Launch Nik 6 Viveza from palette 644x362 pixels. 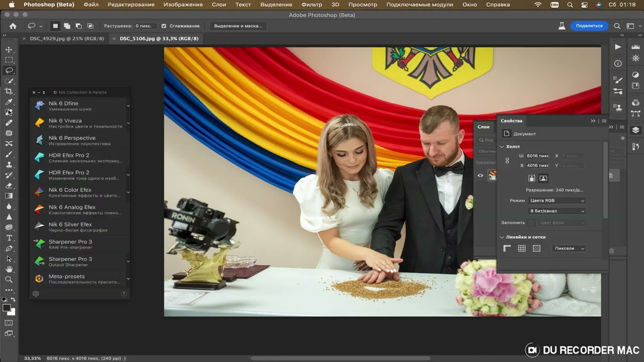(65, 121)
